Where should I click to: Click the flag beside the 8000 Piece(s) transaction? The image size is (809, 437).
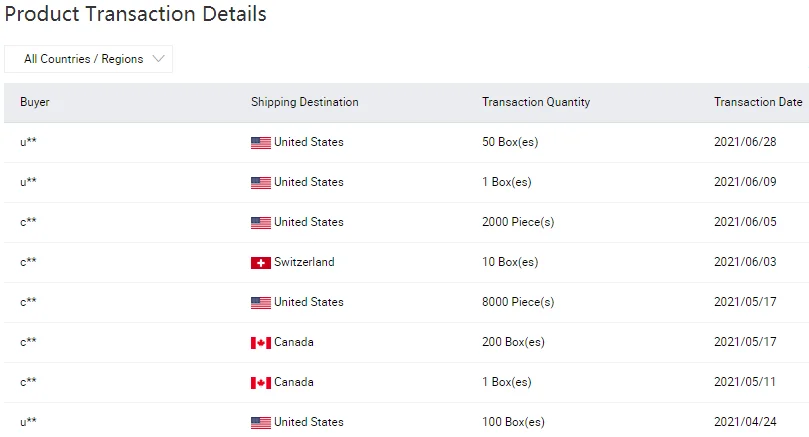pyautogui.click(x=260, y=303)
